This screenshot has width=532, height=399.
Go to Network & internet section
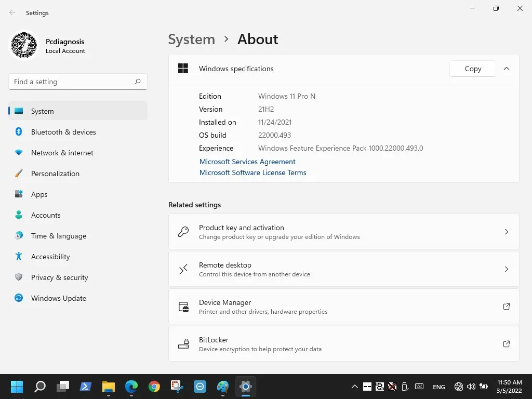click(62, 153)
